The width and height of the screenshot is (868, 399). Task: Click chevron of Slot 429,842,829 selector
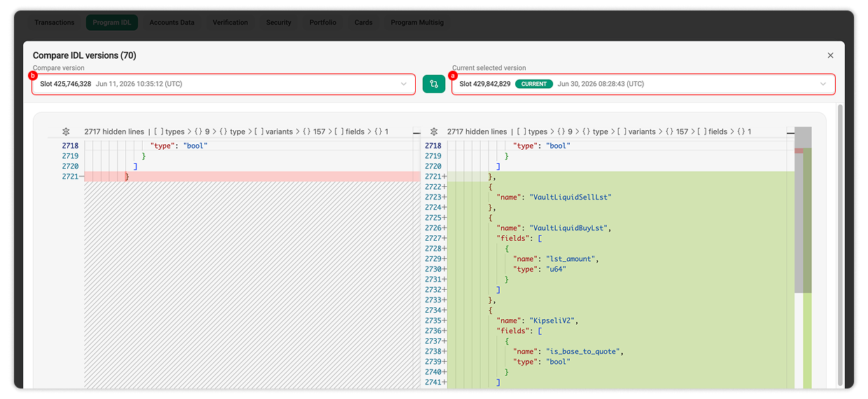822,84
